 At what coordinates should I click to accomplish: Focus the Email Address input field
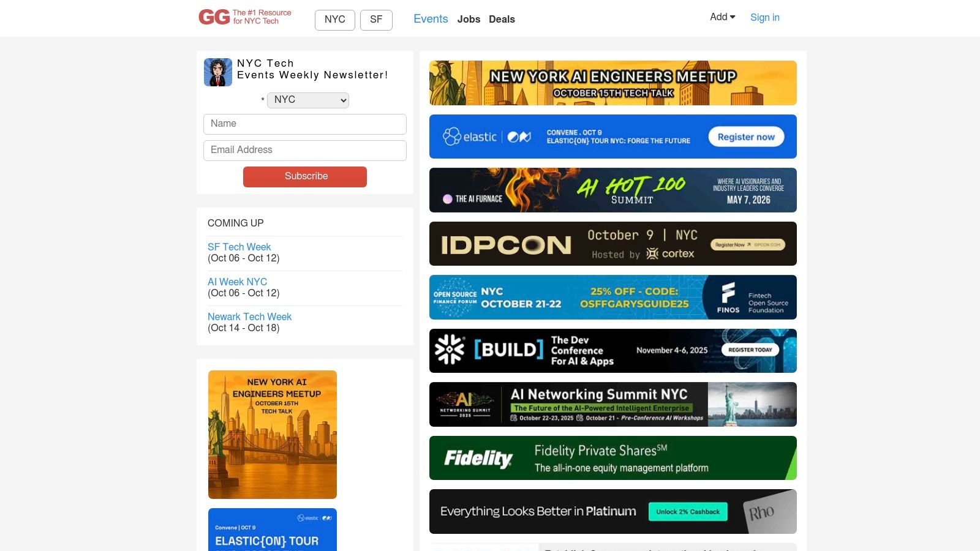305,151
